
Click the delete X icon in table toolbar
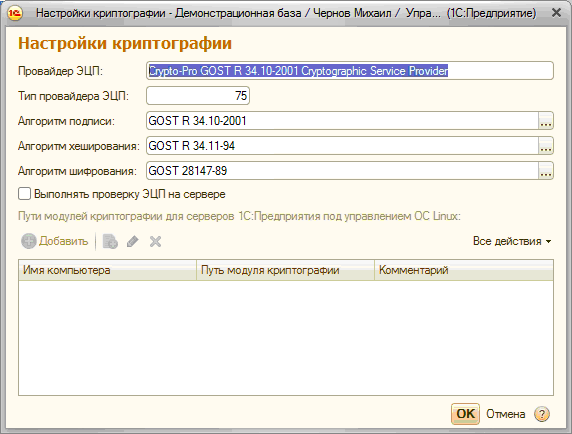point(155,241)
